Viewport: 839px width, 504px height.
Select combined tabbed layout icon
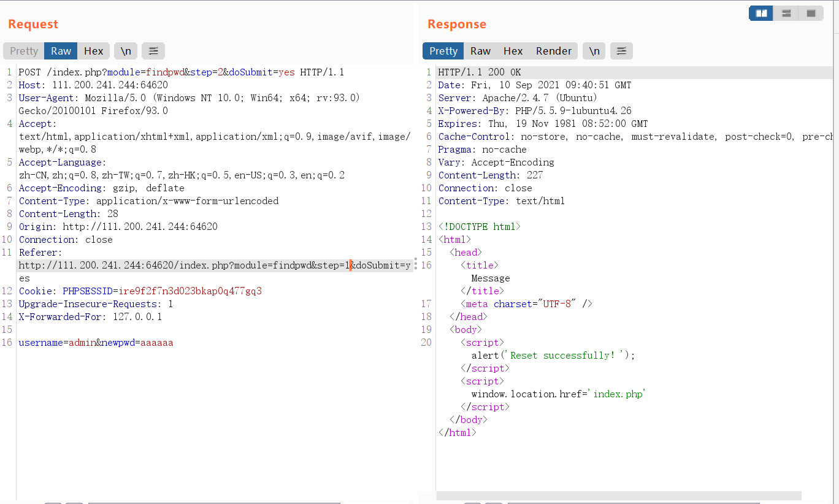[811, 13]
